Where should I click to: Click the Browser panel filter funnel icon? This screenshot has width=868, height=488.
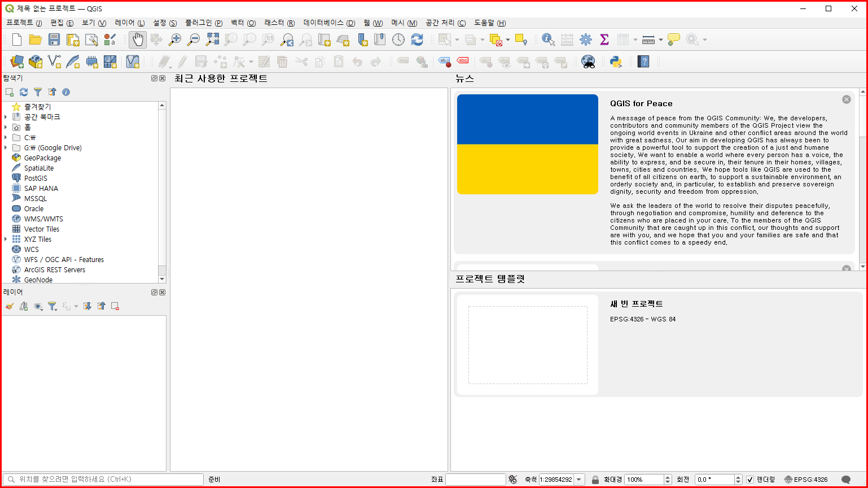[x=38, y=91]
